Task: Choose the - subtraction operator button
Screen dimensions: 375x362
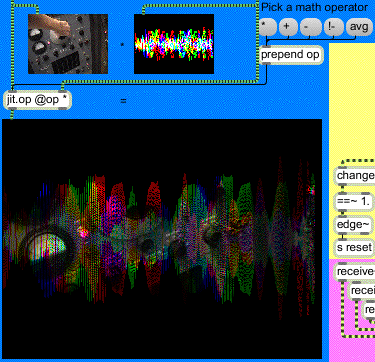Action: (x=311, y=26)
